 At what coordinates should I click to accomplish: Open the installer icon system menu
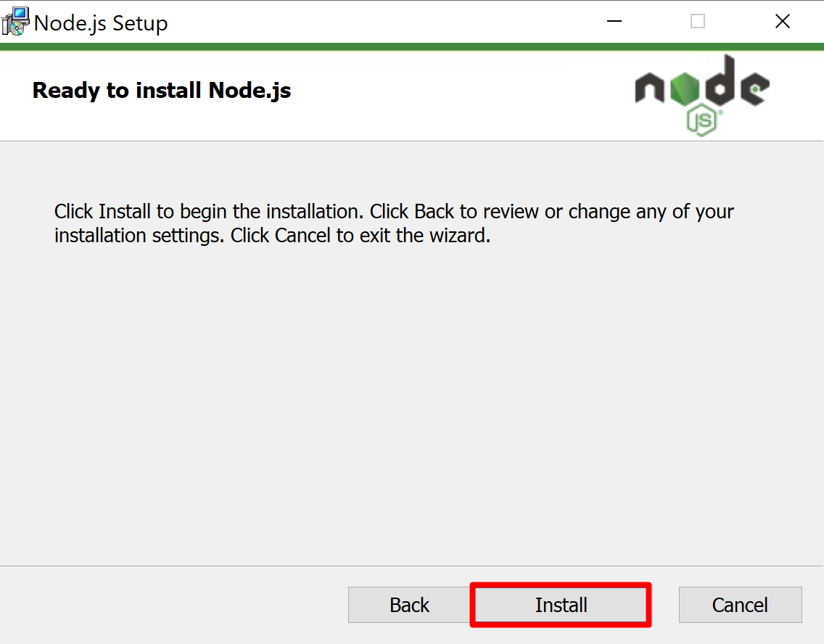15,22
